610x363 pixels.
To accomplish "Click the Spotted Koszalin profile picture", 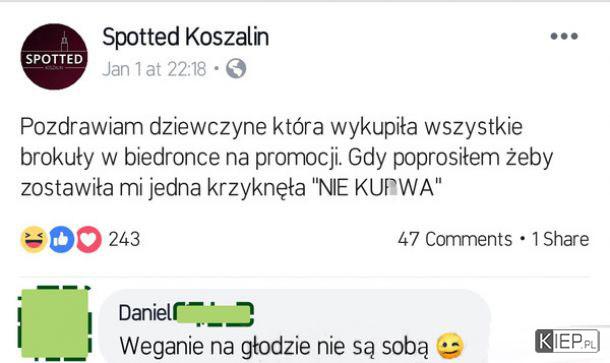I will click(x=54, y=56).
